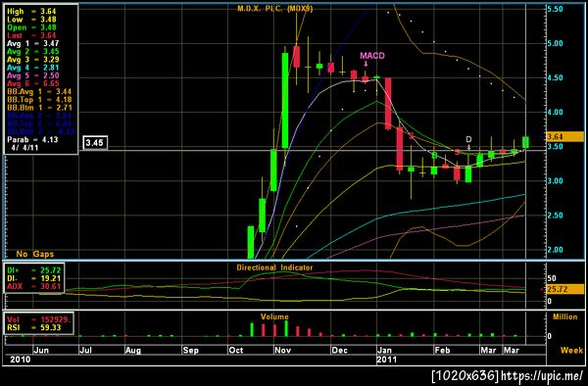Click the Avg 5 = 2.50 legend entry
Image resolution: width=588 pixels, height=386 pixels.
click(x=33, y=75)
